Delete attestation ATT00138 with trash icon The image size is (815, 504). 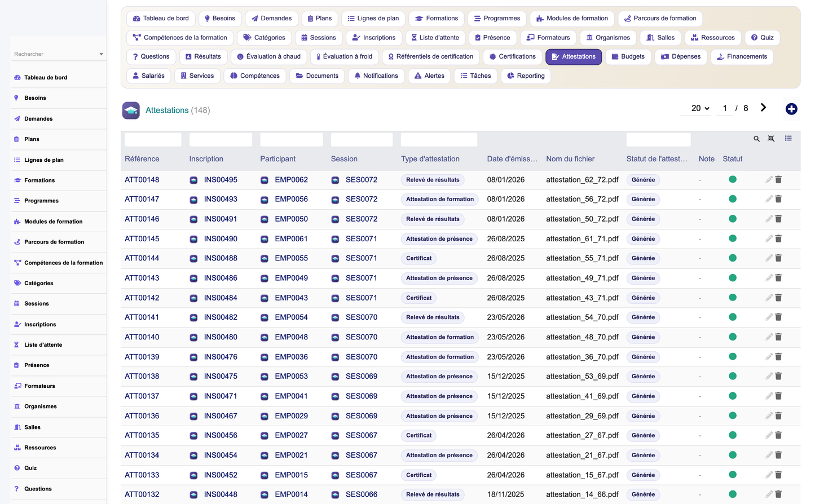tap(778, 376)
